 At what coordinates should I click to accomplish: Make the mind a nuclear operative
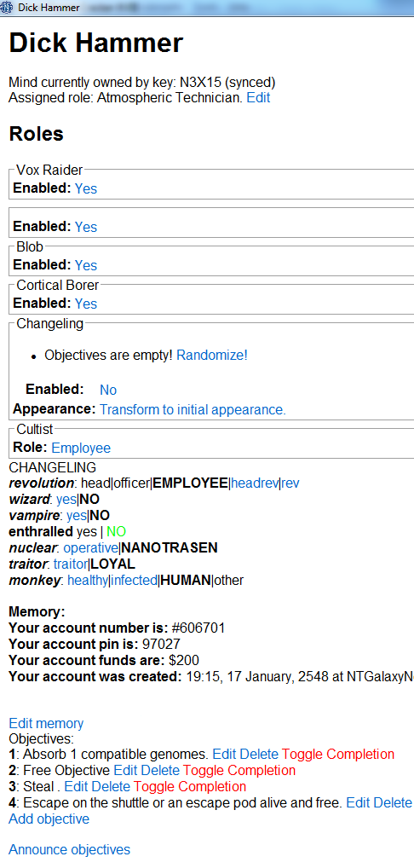pyautogui.click(x=90, y=548)
